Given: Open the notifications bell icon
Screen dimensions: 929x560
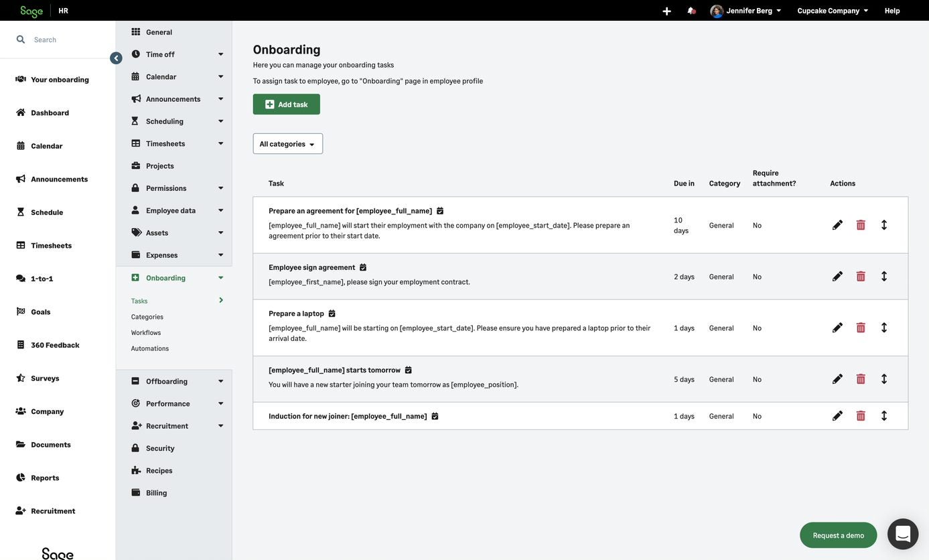Looking at the screenshot, I should (691, 11).
